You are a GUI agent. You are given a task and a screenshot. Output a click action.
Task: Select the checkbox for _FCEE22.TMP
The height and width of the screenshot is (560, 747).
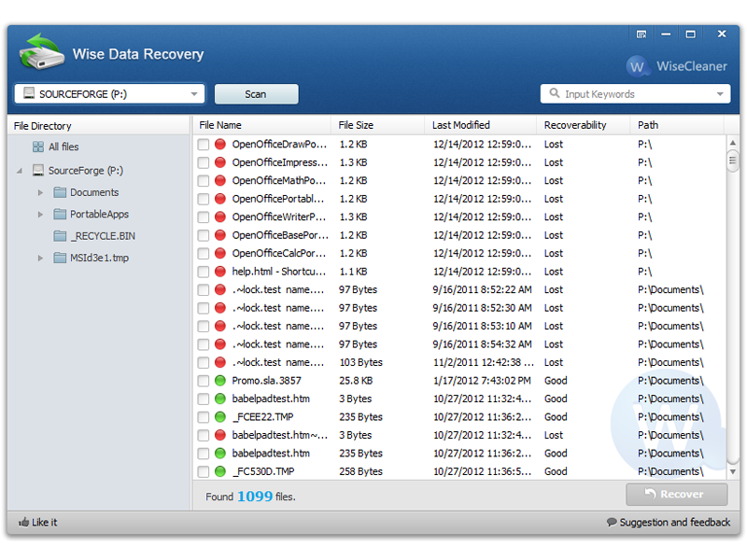(x=204, y=417)
